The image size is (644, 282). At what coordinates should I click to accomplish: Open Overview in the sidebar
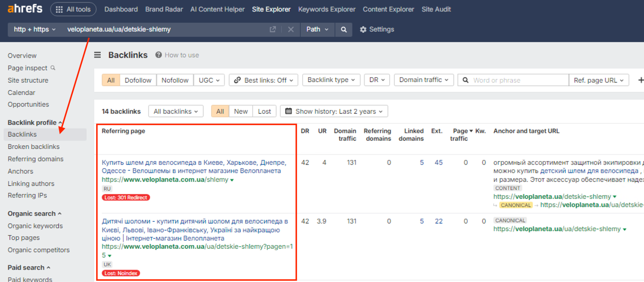[x=22, y=56]
